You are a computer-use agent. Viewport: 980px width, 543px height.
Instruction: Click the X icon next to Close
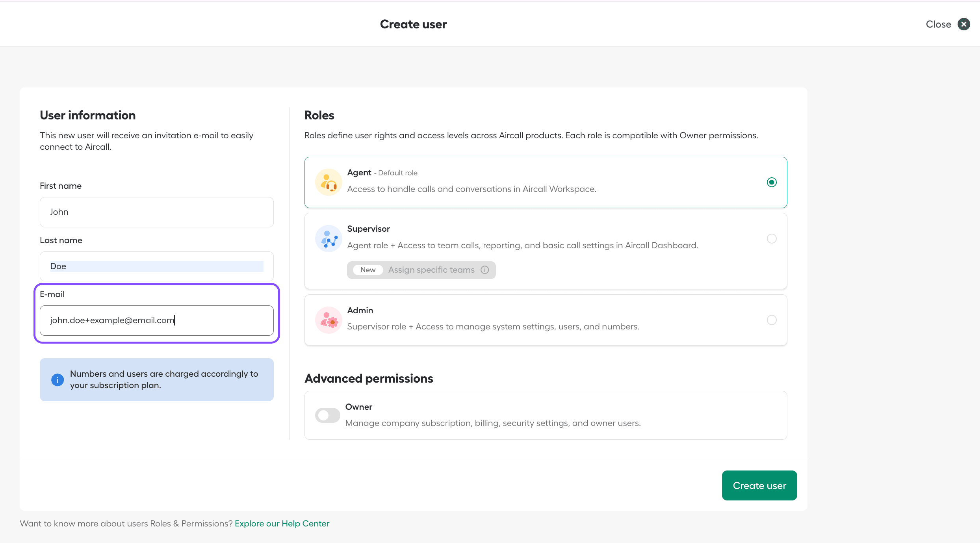(x=964, y=24)
